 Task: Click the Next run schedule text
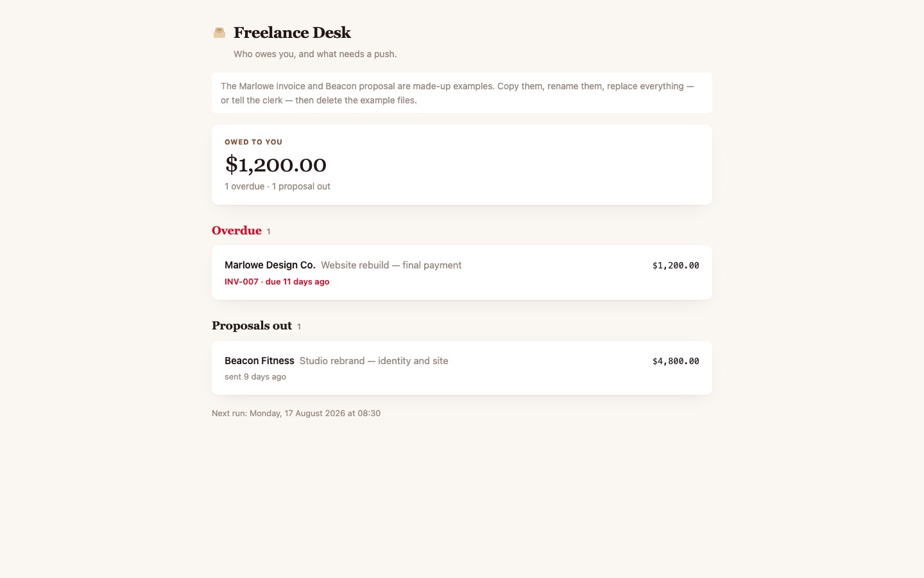[296, 413]
